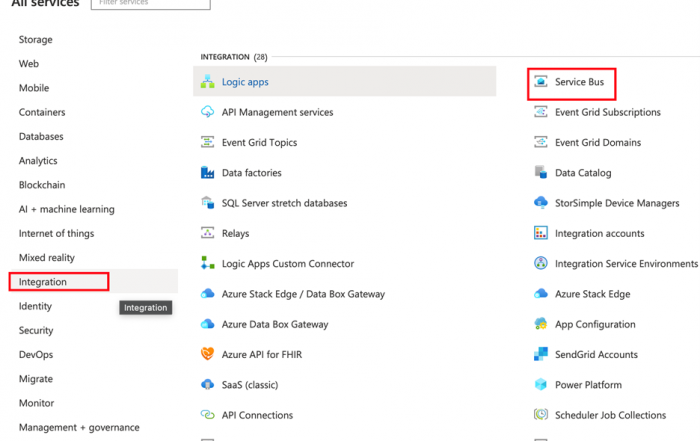
Task: Click the Logic apps icon
Action: point(207,82)
